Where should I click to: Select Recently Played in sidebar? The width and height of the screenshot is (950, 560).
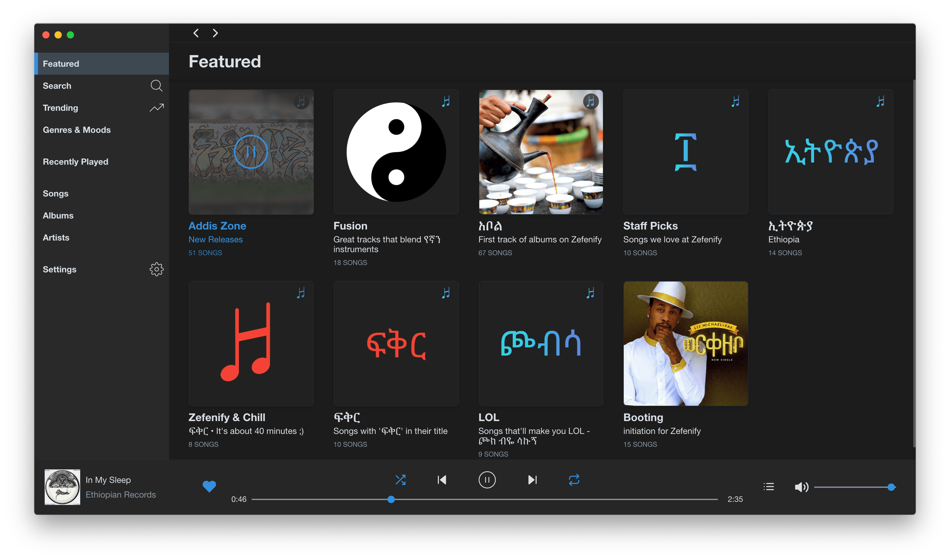coord(76,162)
